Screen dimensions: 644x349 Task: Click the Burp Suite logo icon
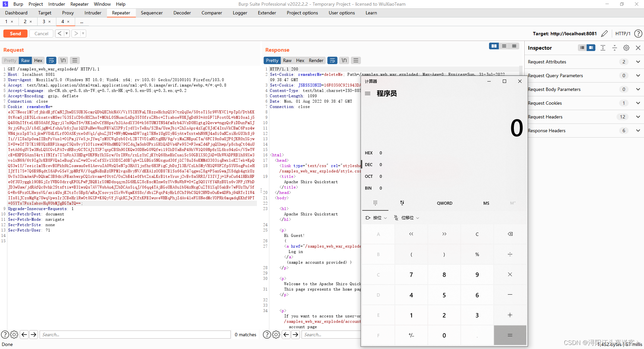coord(5,4)
